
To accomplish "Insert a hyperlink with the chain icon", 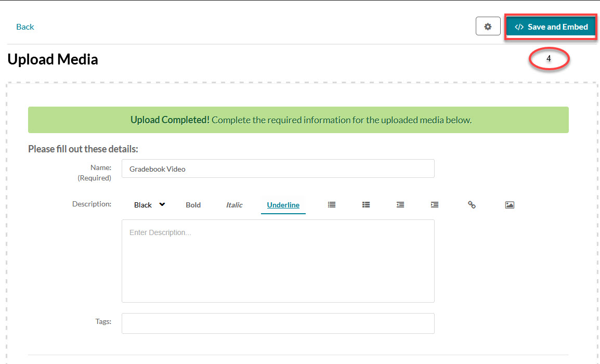I will 472,205.
